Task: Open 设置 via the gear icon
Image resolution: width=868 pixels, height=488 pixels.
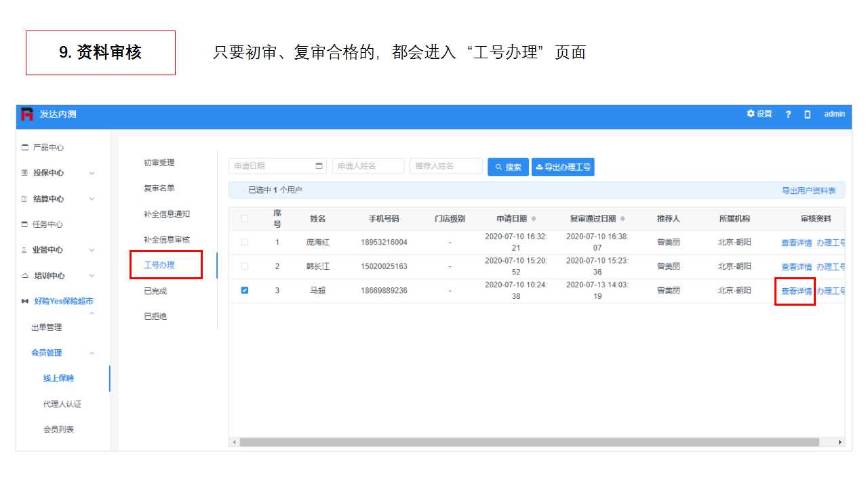Action: (751, 114)
